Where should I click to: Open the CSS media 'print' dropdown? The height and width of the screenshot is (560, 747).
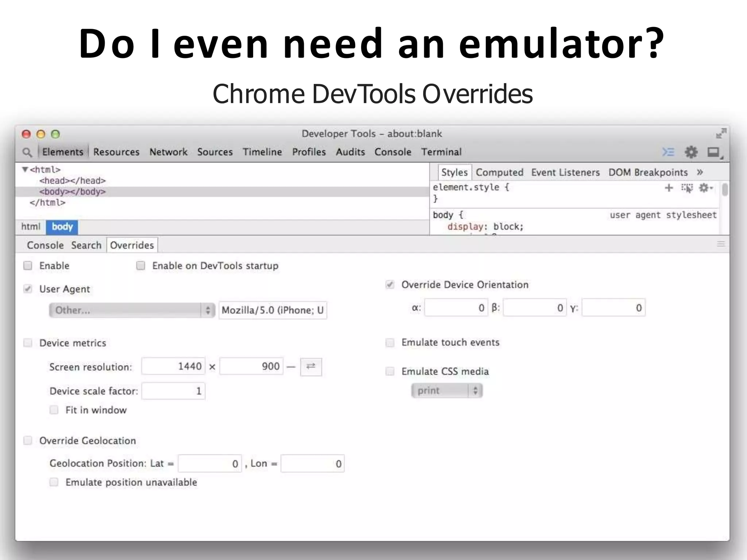click(447, 390)
